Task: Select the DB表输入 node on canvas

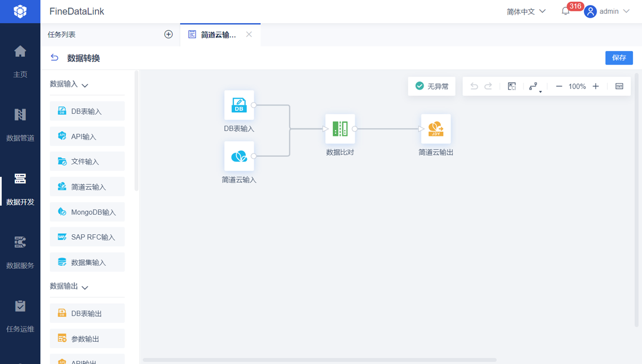Action: pos(239,105)
